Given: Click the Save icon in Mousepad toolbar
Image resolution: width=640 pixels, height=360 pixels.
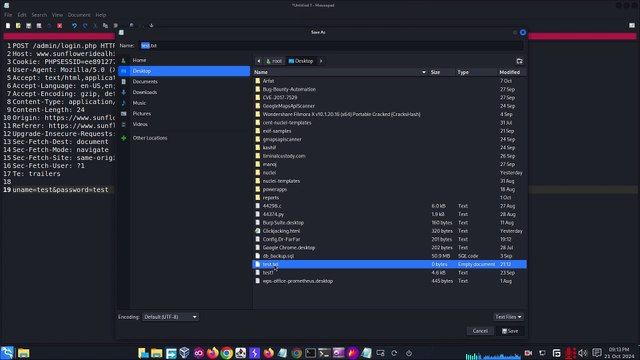Looking at the screenshot, I should [29, 26].
